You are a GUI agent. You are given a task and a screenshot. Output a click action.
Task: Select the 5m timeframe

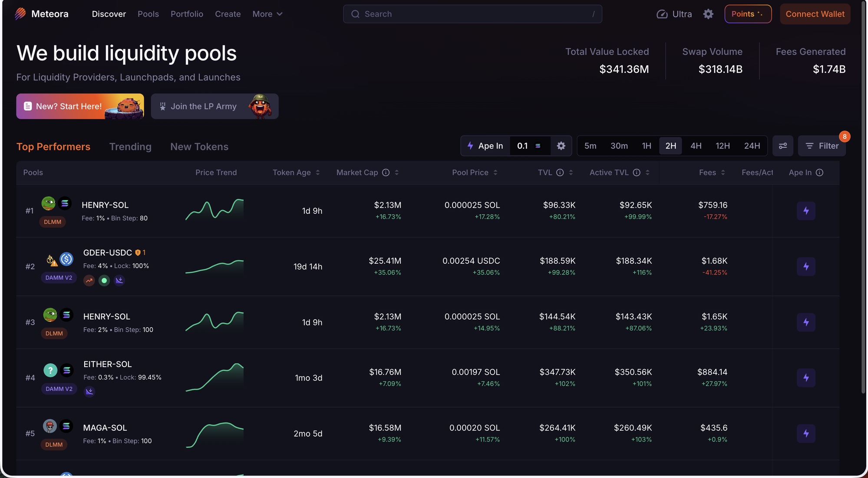(x=590, y=146)
